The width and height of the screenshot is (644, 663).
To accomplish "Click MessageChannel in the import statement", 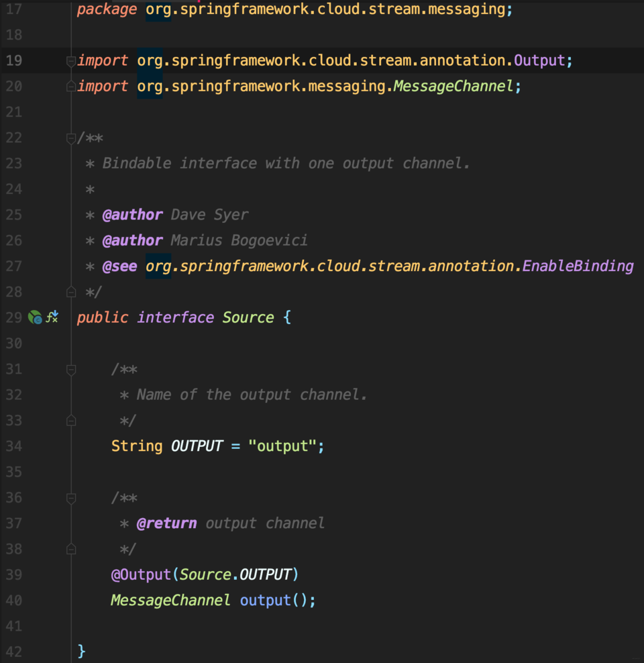I will pyautogui.click(x=453, y=87).
